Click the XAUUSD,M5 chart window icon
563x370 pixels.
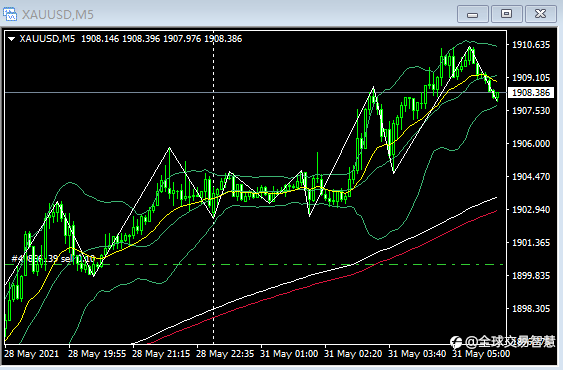10,14
